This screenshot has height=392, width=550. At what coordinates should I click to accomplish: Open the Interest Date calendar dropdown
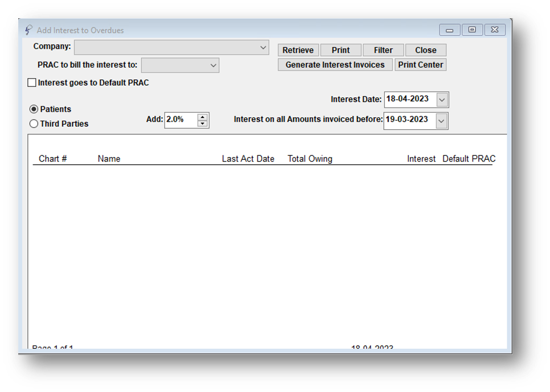pos(442,100)
